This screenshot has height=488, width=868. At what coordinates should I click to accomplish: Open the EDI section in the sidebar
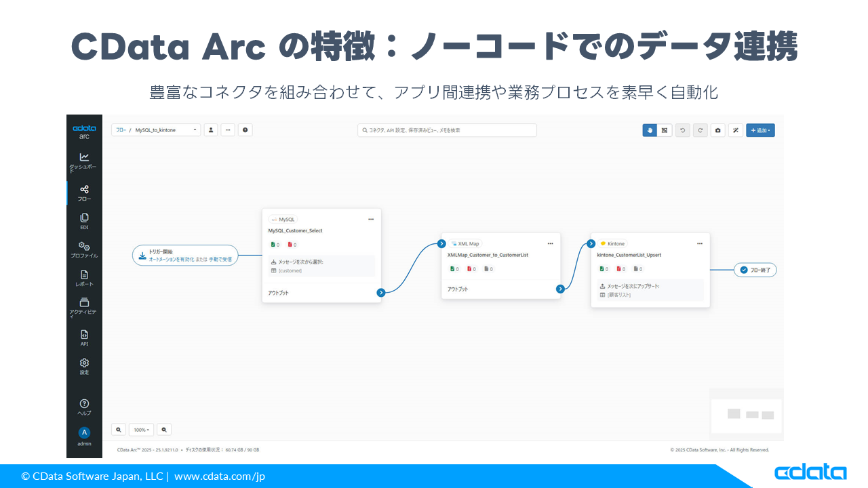84,222
